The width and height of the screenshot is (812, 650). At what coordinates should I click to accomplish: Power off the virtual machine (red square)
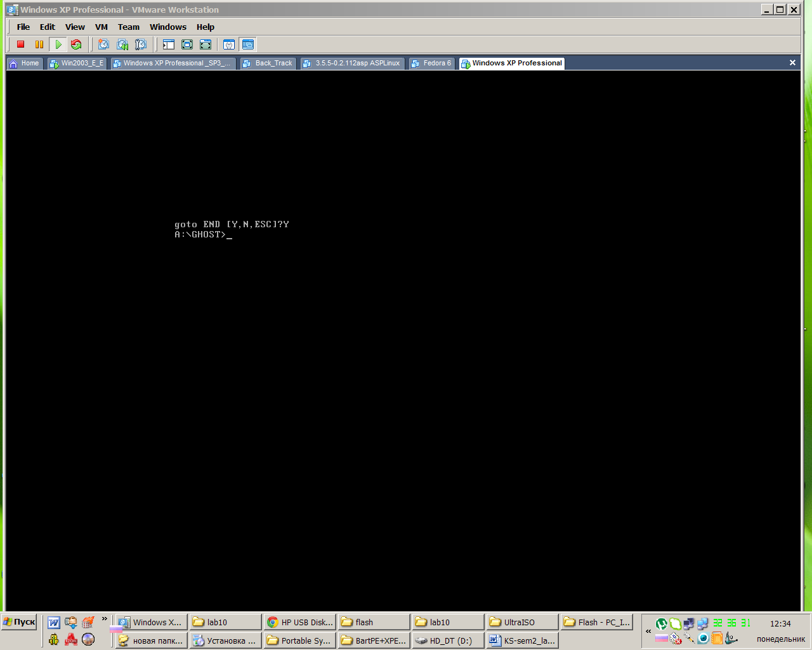click(x=21, y=44)
